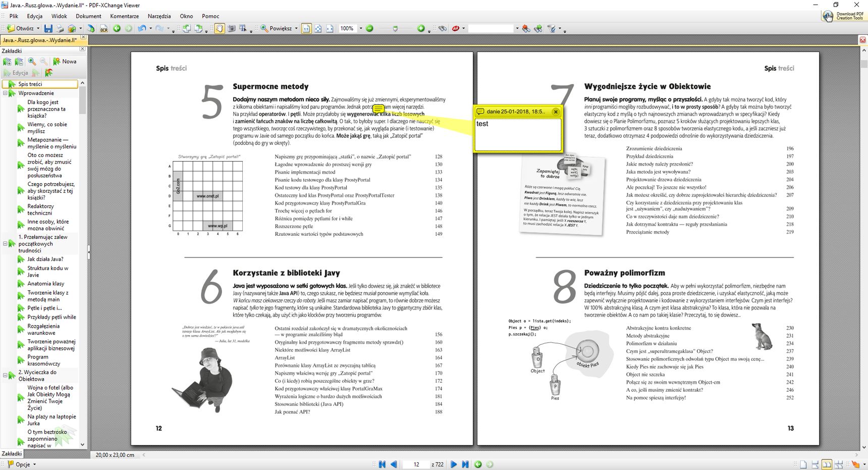Select the Java.-.Rusz.glowa document tab
Image resolution: width=868 pixels, height=470 pixels.
[40, 40]
